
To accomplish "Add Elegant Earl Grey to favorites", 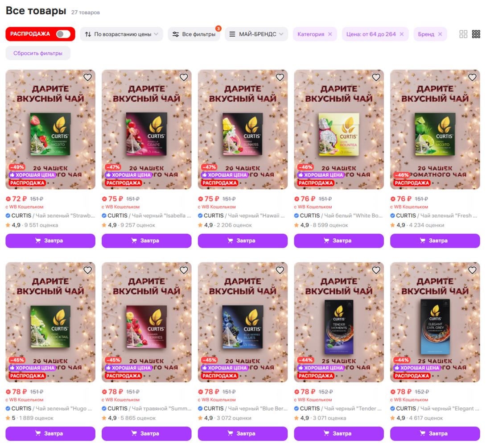I will (x=472, y=270).
